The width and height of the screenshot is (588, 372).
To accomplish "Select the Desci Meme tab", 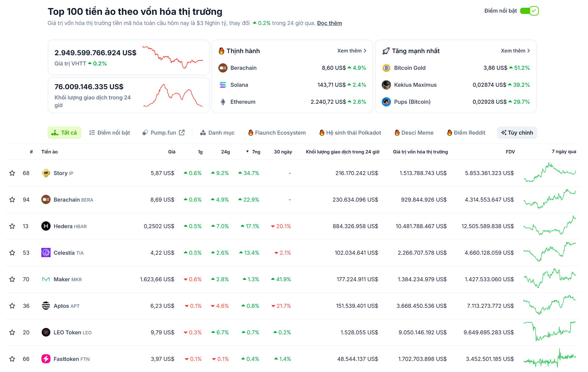I will click(x=414, y=133).
